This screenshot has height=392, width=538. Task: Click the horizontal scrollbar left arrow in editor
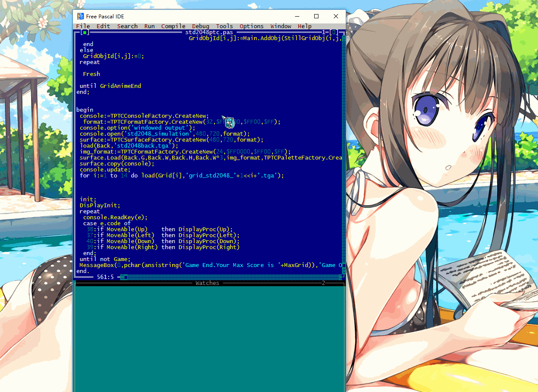[x=122, y=277]
